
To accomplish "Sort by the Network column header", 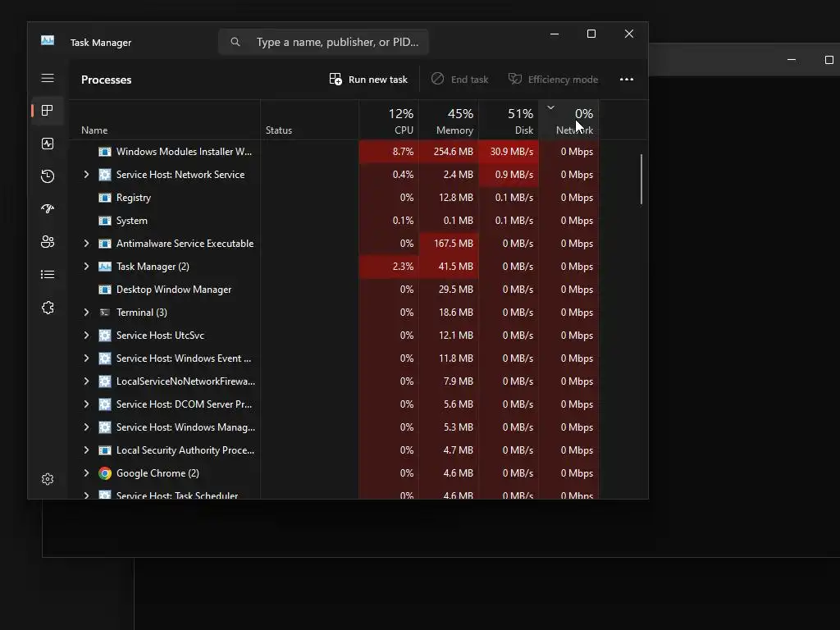I will point(569,120).
